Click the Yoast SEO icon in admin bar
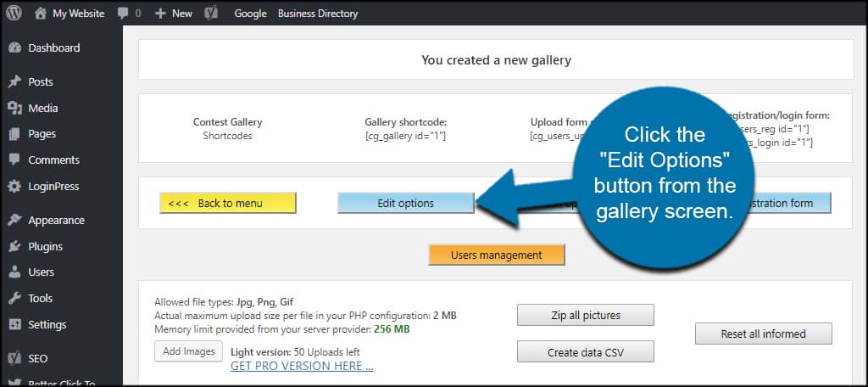 click(214, 14)
